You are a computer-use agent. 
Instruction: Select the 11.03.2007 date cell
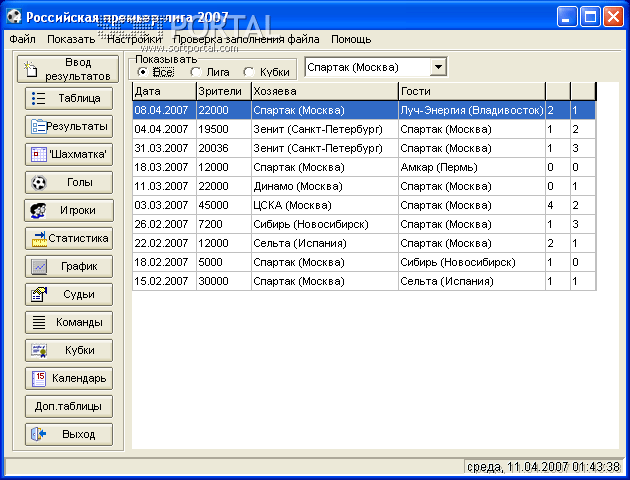164,186
